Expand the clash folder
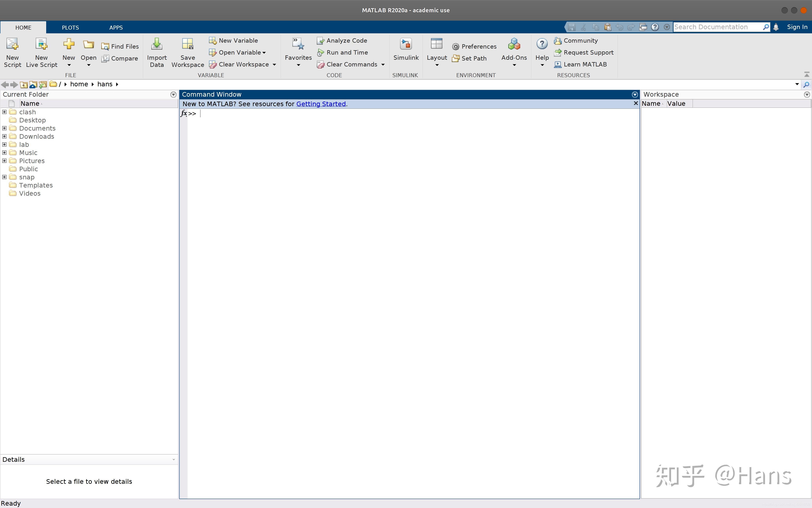812x508 pixels. [4, 112]
